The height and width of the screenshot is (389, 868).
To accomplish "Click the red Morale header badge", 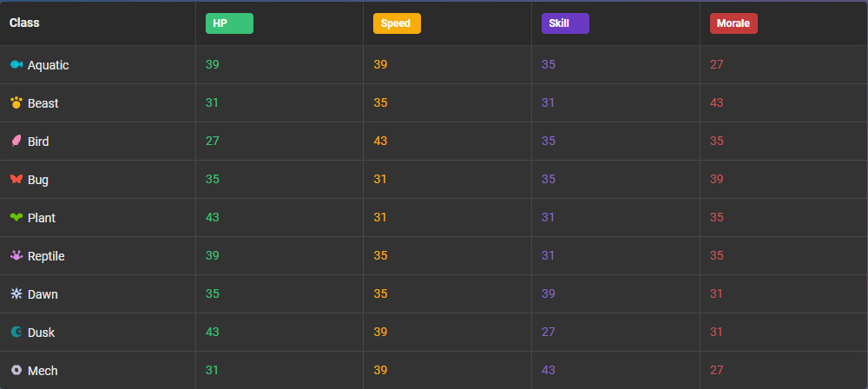I will click(x=733, y=23).
